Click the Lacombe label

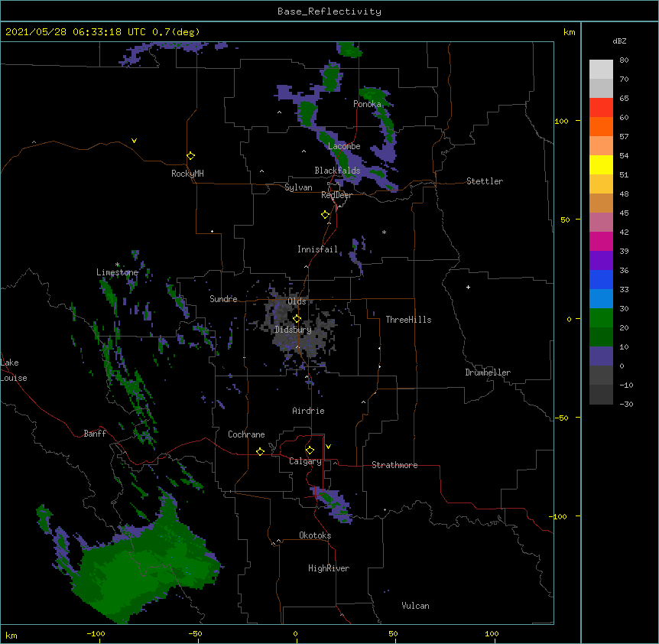(344, 146)
